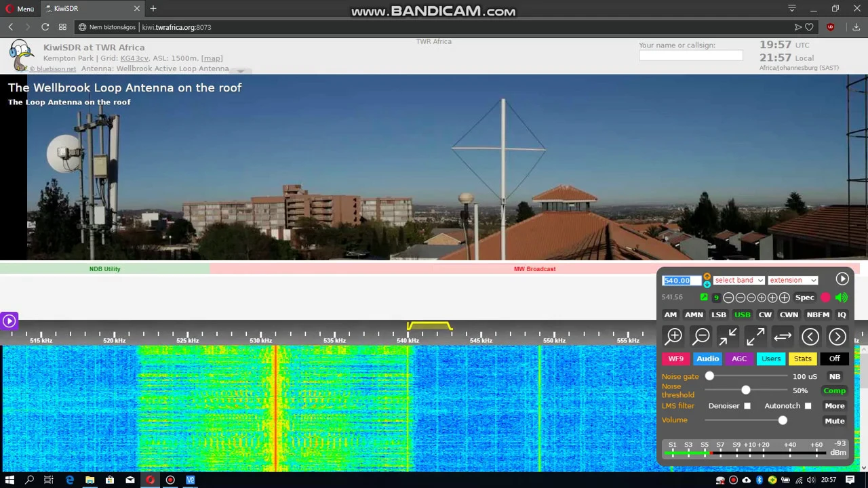
Task: Open the extension dropdown
Action: click(793, 280)
